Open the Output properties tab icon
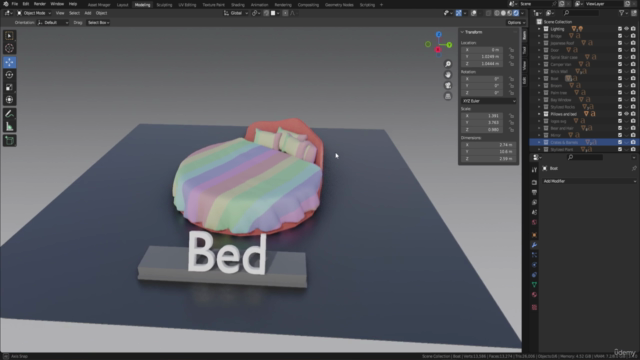 tap(534, 192)
